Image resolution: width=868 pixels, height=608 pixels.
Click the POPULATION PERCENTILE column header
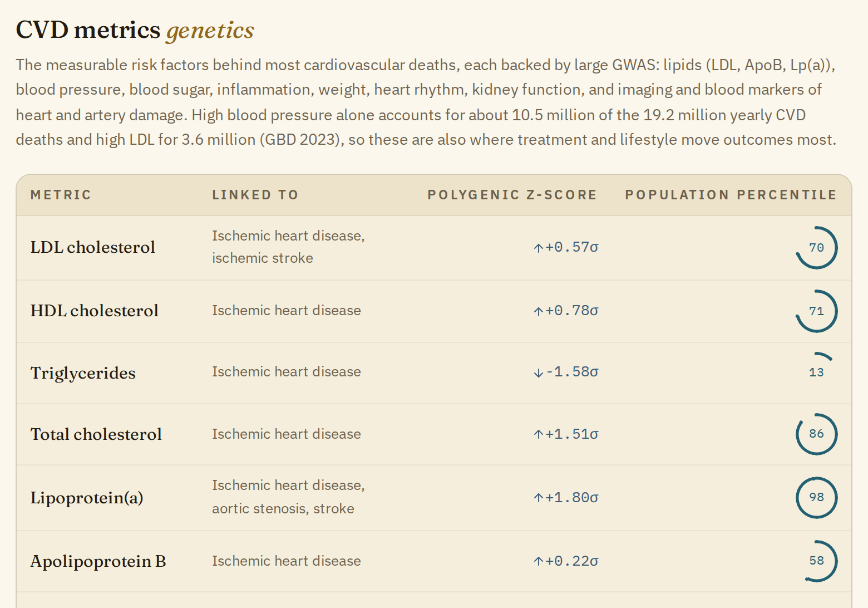pyautogui.click(x=731, y=195)
